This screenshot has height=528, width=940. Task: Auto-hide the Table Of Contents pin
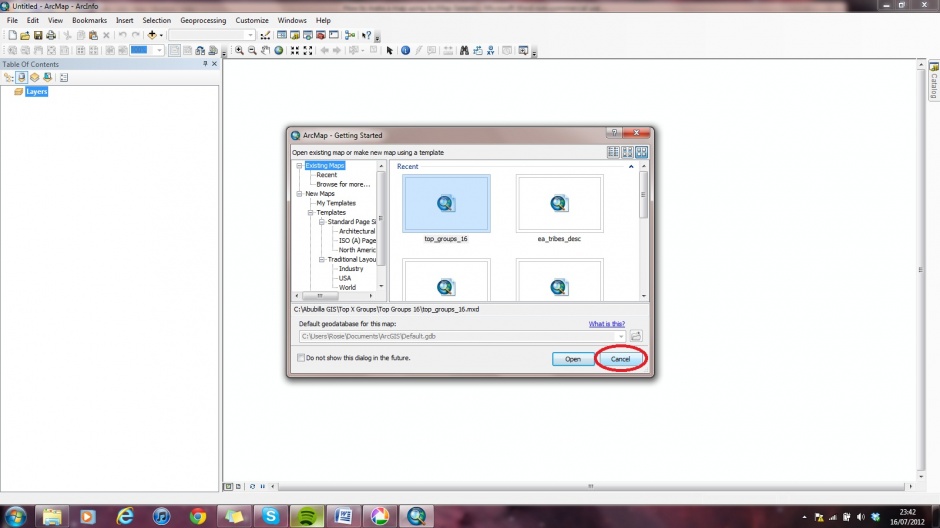tap(205, 64)
